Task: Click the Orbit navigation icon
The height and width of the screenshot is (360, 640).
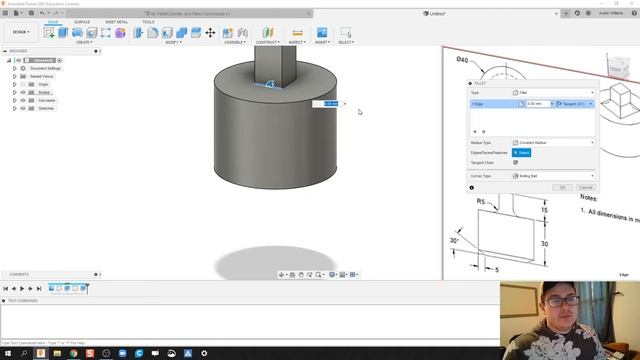Action: [281, 275]
